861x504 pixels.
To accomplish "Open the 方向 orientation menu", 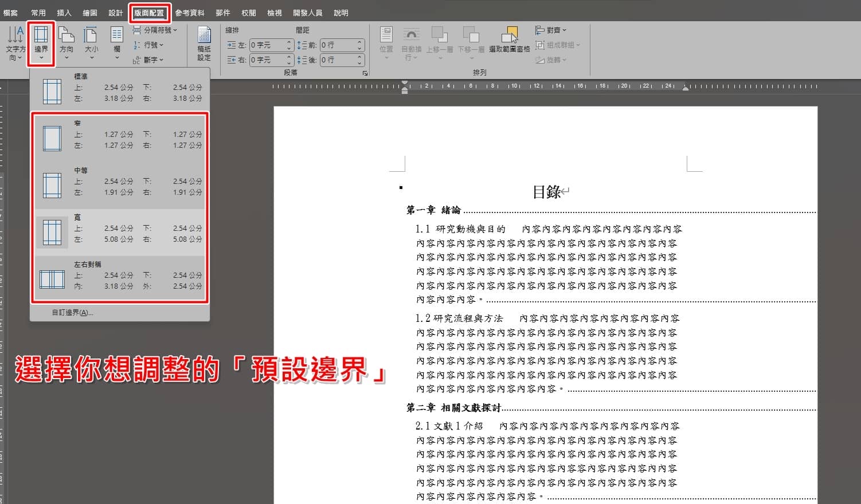I will pos(66,43).
